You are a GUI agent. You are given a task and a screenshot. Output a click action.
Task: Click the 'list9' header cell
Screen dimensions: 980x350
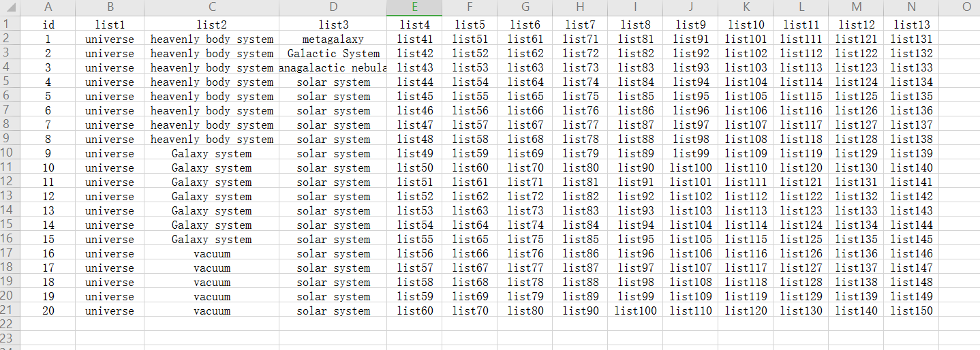(x=690, y=25)
